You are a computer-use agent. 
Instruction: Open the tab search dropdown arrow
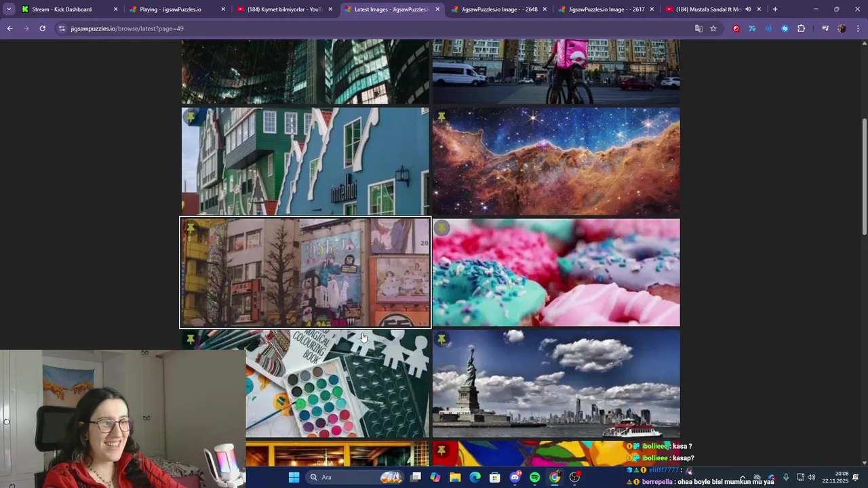[x=9, y=9]
